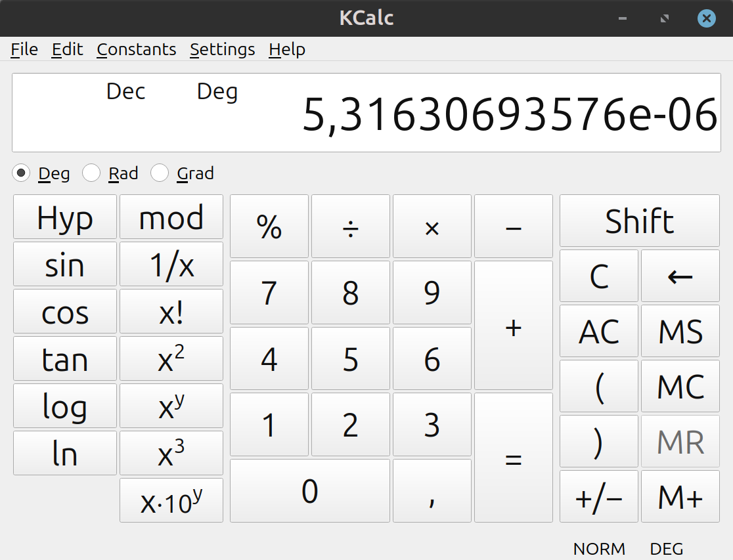Open the Constants menu
Viewport: 733px width, 560px height.
pos(136,50)
